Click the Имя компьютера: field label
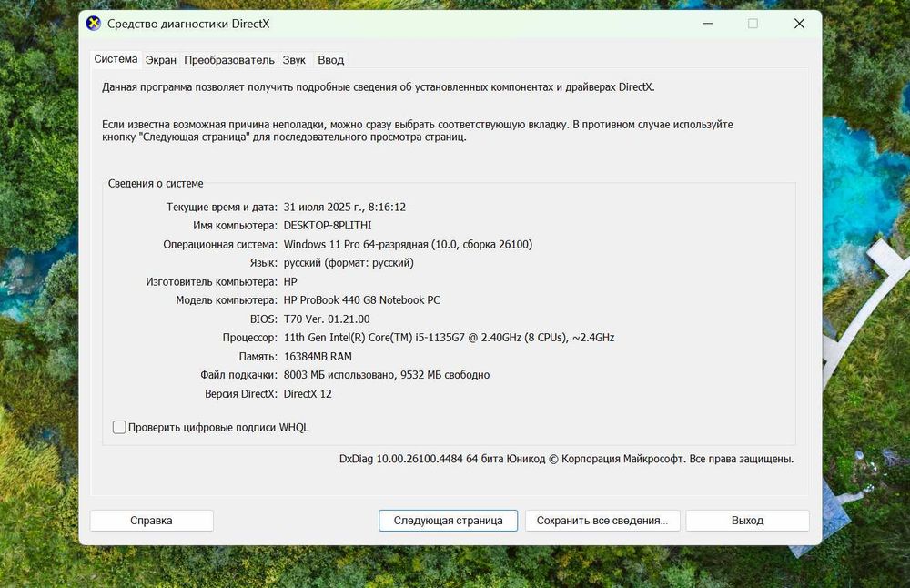The height and width of the screenshot is (588, 910). pyautogui.click(x=235, y=225)
